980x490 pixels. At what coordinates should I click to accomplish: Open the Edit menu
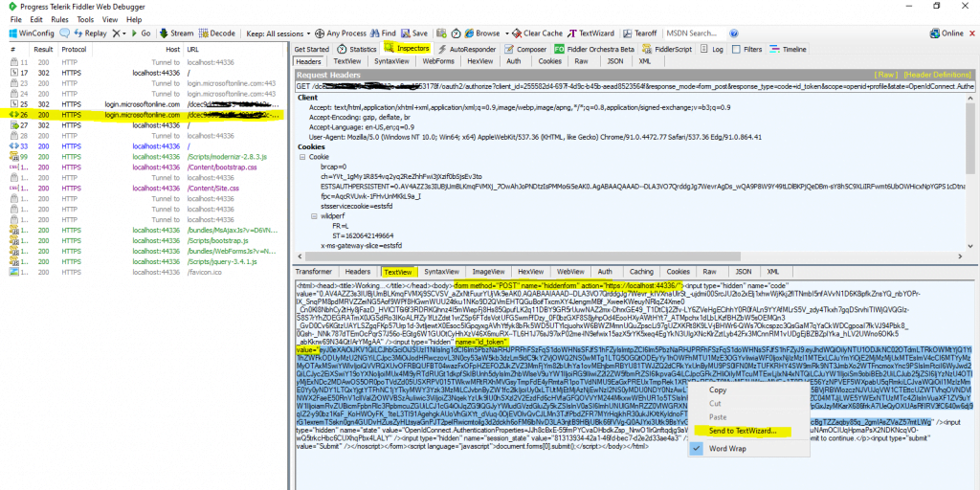(x=36, y=19)
